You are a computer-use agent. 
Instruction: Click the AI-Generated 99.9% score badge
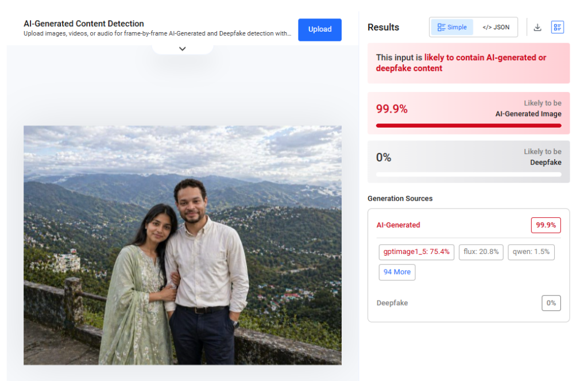546,225
